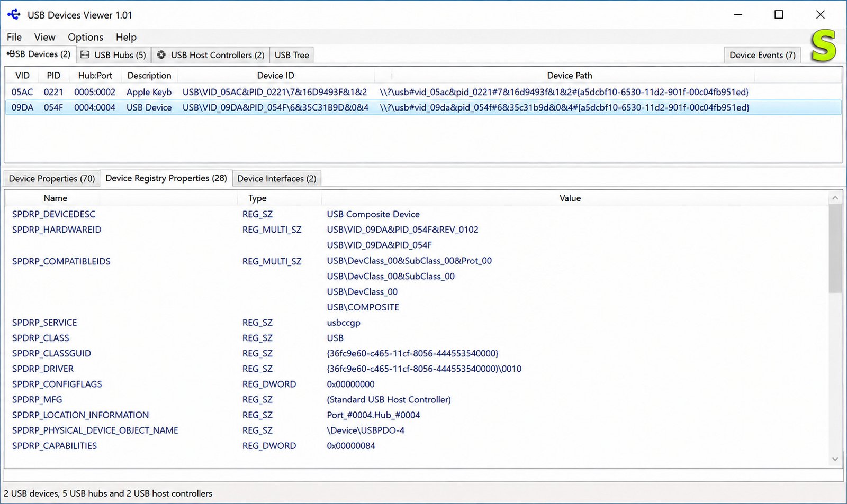Select Device Registry Properties (28) tab
847x504 pixels.
tap(166, 178)
